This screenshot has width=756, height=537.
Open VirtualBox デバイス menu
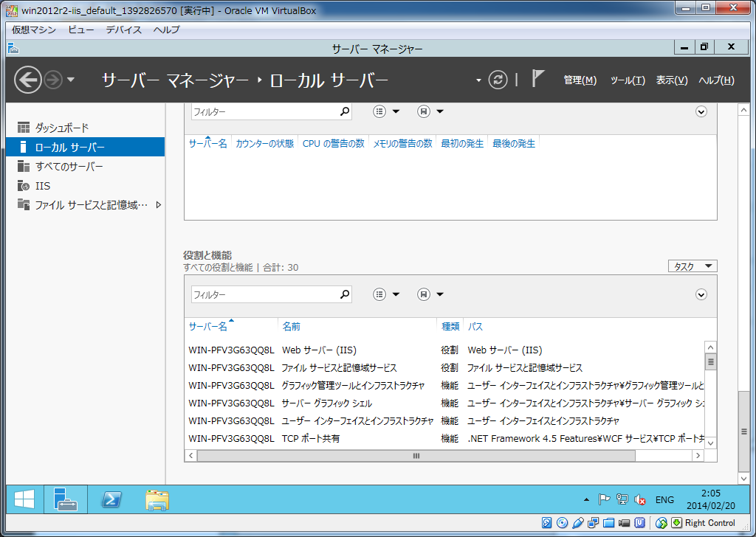point(123,30)
